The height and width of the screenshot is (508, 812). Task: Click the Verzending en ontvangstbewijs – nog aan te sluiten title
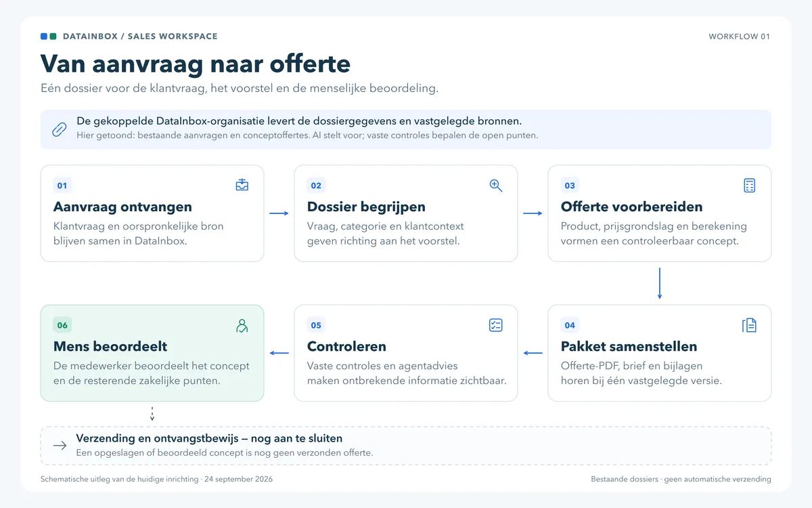209,438
